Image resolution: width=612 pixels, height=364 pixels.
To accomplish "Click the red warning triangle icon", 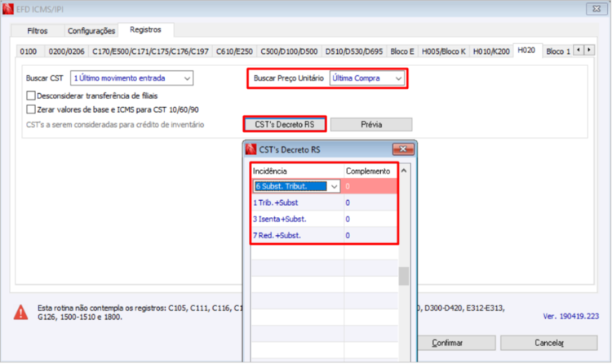I will tap(20, 313).
